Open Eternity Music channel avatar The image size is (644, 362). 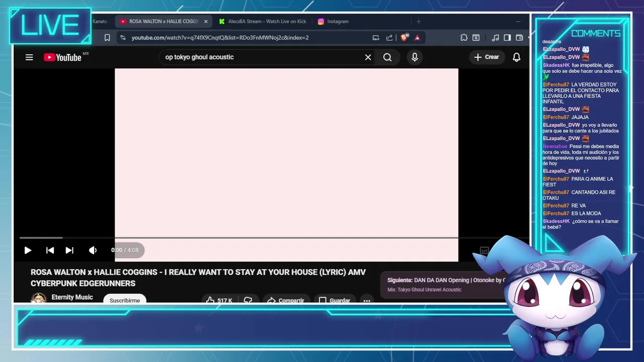click(x=38, y=299)
